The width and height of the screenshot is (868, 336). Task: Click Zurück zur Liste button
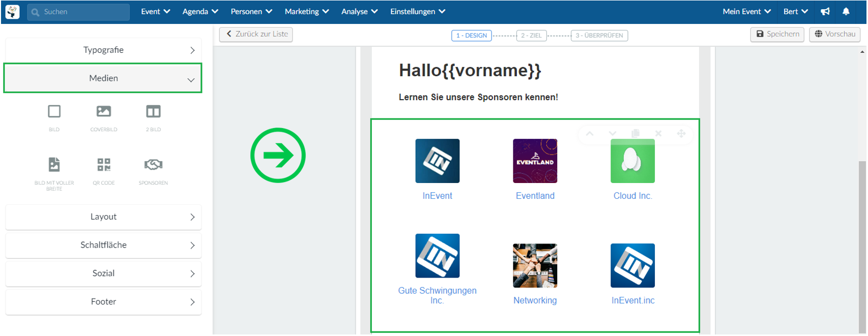(256, 34)
